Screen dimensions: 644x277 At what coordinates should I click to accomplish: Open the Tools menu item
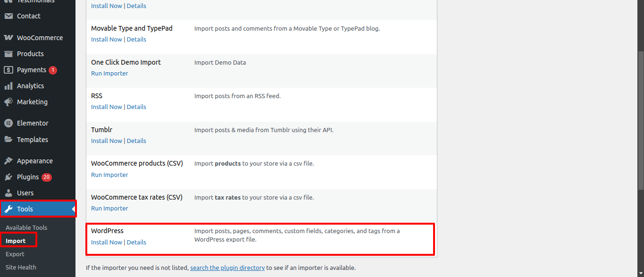[x=25, y=209]
